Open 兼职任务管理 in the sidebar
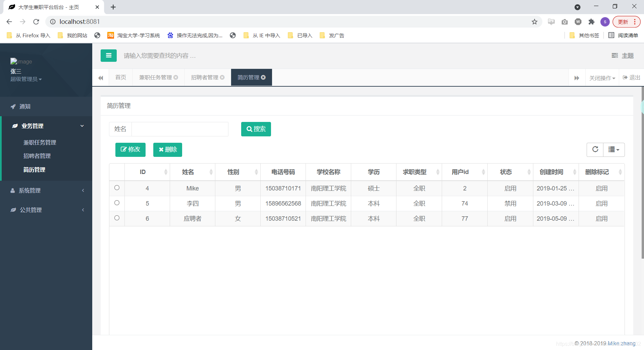Viewport: 644px width, 350px height. pos(40,142)
